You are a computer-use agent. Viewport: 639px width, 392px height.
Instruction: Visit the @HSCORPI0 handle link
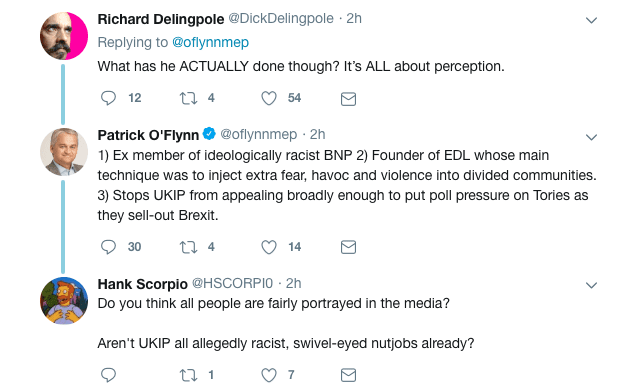(x=232, y=283)
